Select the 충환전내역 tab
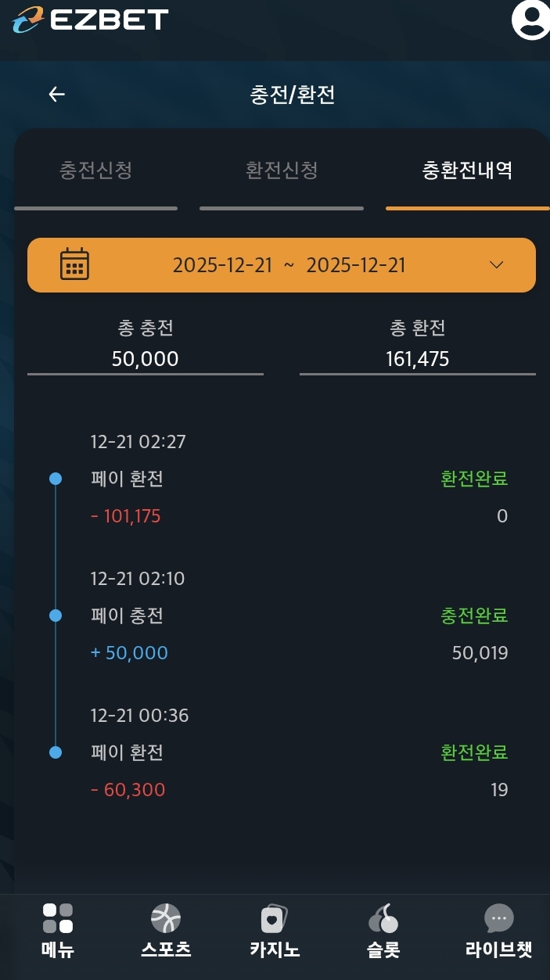This screenshot has width=550, height=980. coord(467,171)
